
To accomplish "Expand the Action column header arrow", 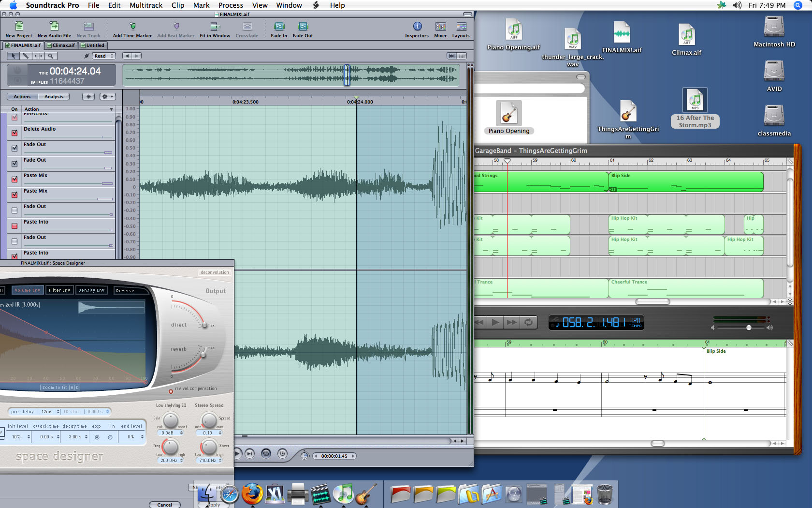I will [x=111, y=109].
